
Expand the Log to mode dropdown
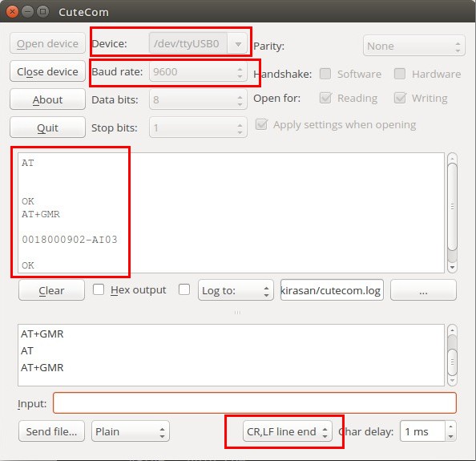[x=236, y=290]
